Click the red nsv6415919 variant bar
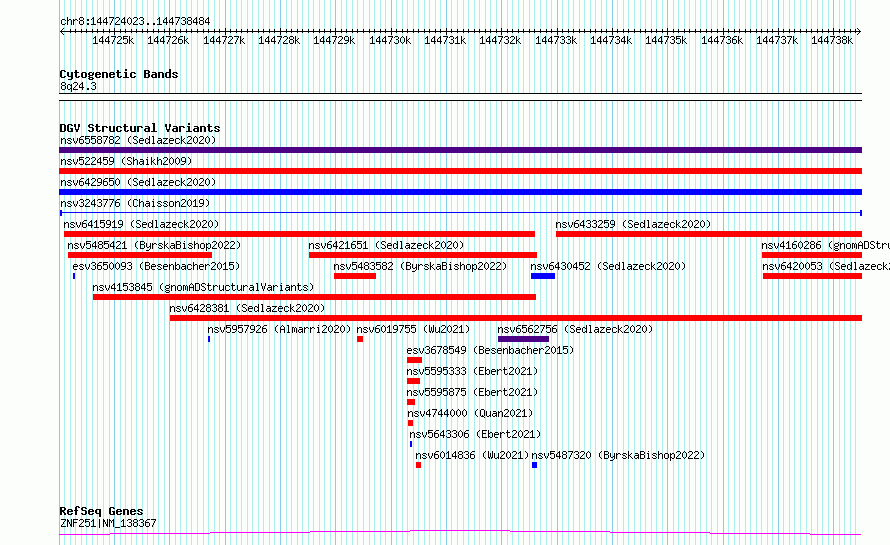Viewport: 890px width, 545px height. tap(299, 234)
